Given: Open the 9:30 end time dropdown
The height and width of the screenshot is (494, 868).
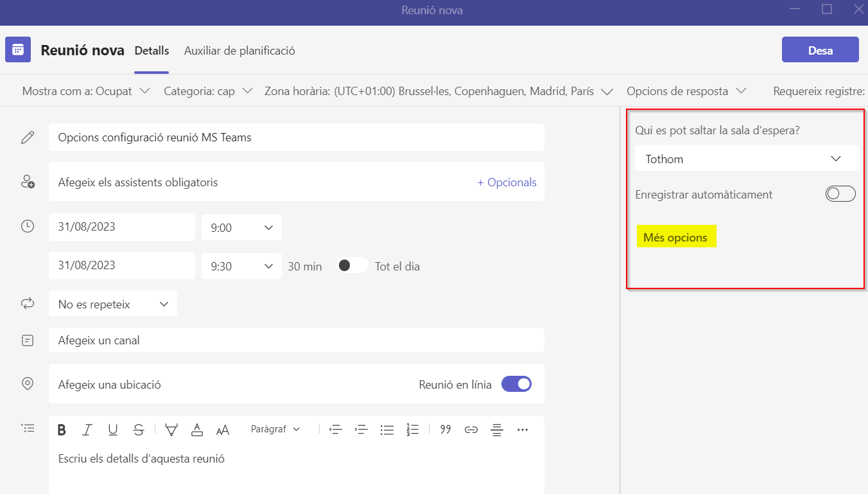Looking at the screenshot, I should (241, 266).
